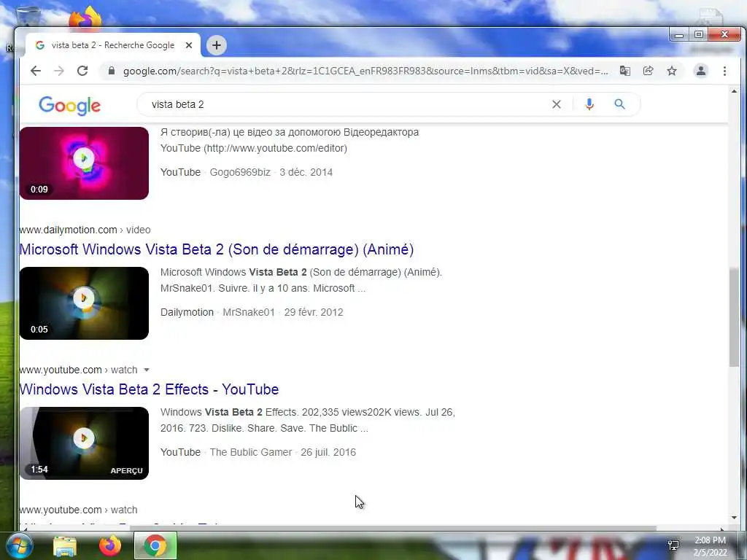747x560 pixels.
Task: Go back with the browser back arrow
Action: (x=36, y=71)
